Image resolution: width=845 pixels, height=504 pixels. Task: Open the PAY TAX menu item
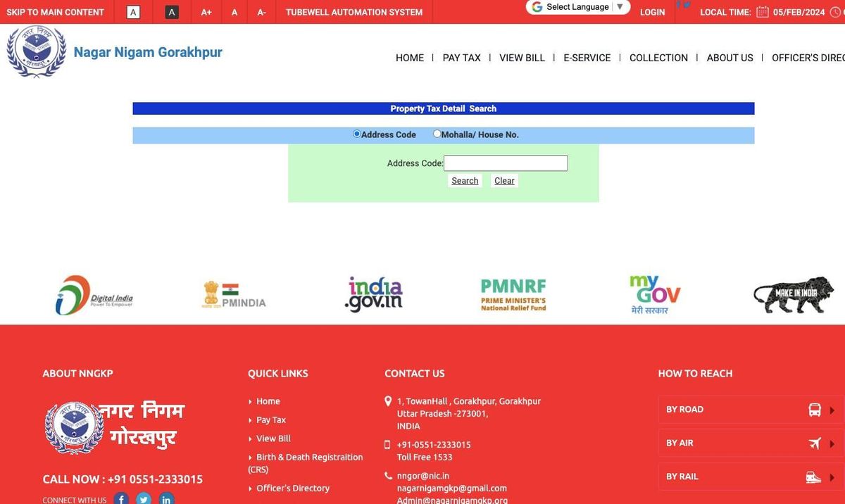click(x=461, y=58)
